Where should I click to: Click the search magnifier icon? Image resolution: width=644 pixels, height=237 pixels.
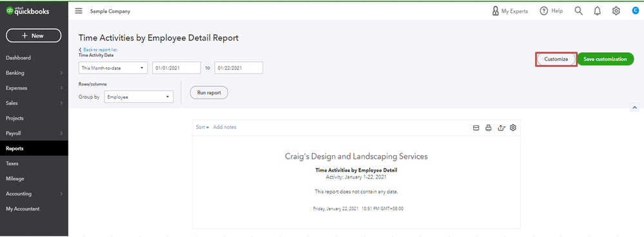click(x=578, y=11)
